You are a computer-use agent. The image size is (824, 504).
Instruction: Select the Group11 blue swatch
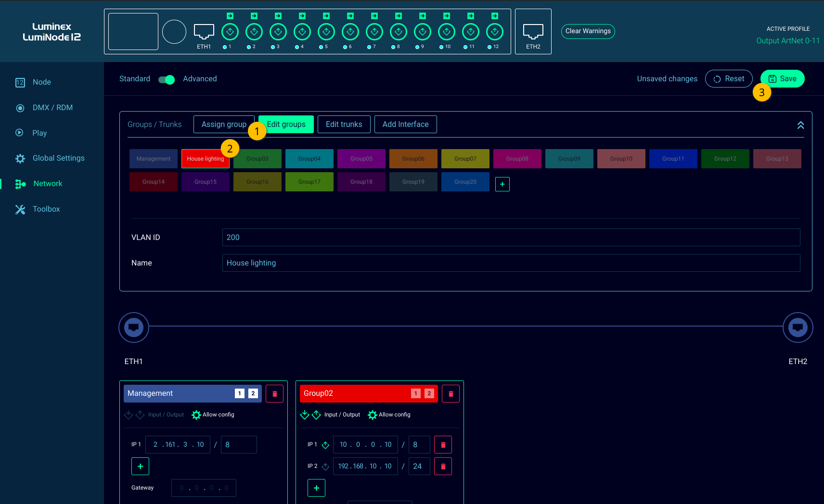(673, 159)
